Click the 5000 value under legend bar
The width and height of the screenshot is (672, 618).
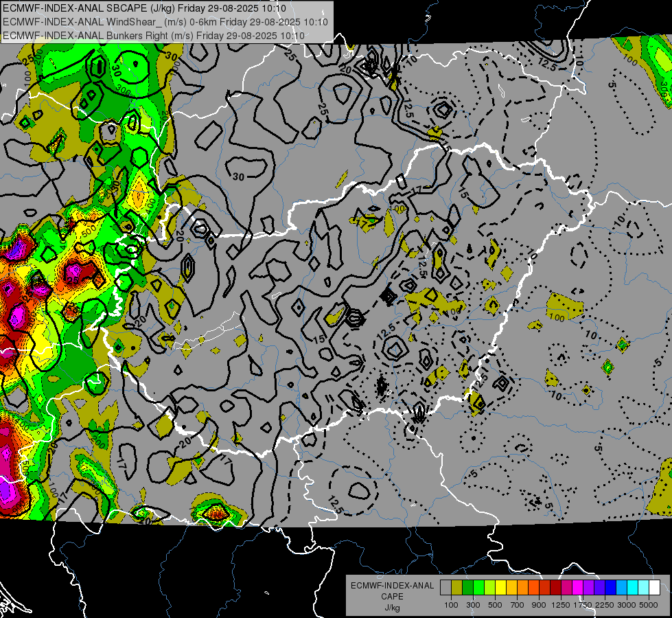coord(649,605)
